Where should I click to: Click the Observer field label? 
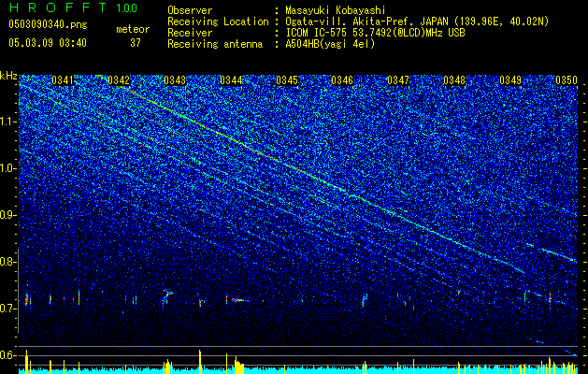(x=190, y=10)
